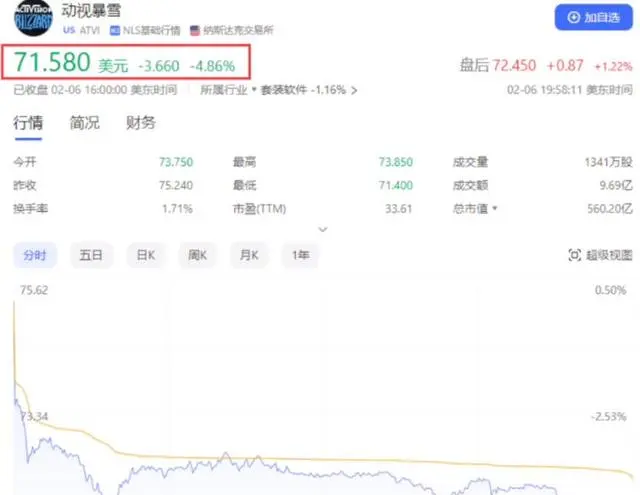Click stock name 动视暴雪

(x=91, y=11)
